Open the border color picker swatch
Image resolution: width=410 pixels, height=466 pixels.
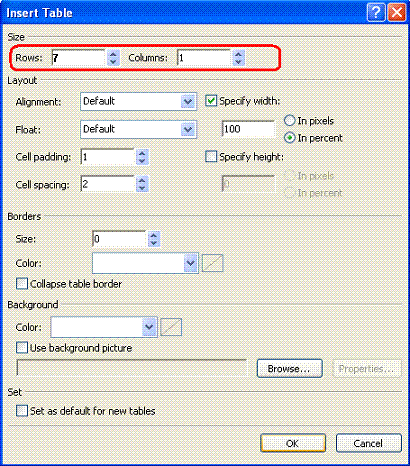click(x=213, y=263)
